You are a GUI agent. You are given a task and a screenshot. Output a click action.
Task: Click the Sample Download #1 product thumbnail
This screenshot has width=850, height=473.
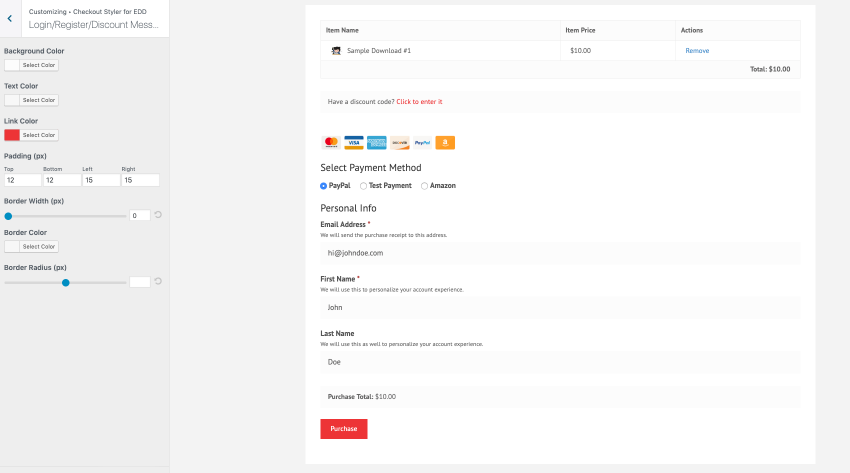336,50
